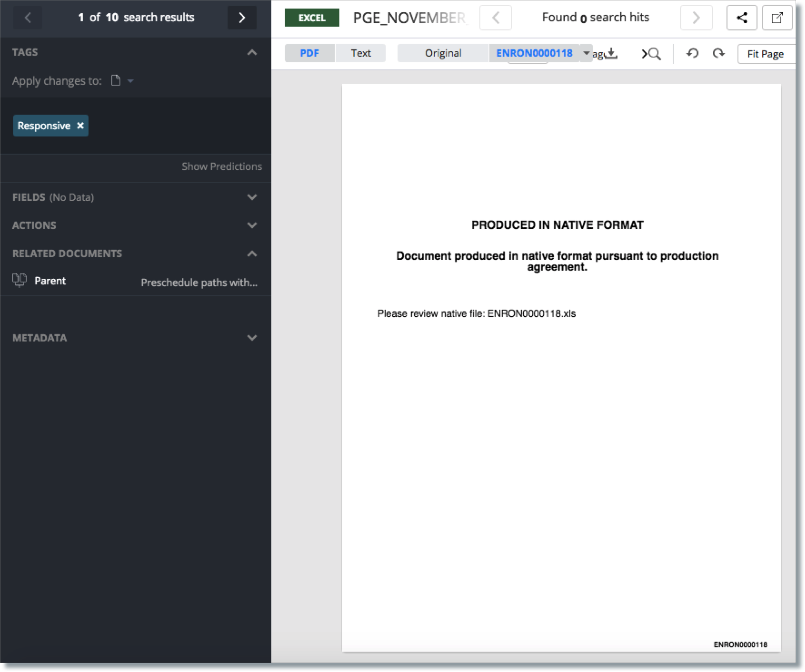Select the ENRON0000118 version tab

pyautogui.click(x=534, y=53)
